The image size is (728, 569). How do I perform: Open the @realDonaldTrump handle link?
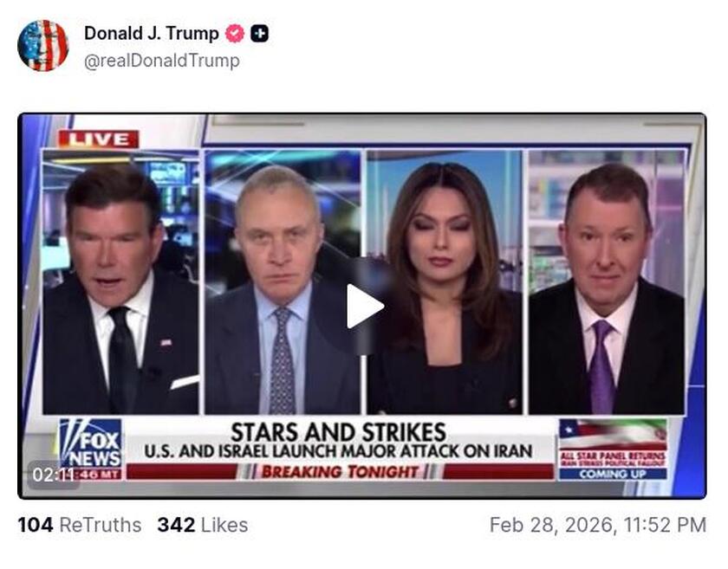(162, 61)
